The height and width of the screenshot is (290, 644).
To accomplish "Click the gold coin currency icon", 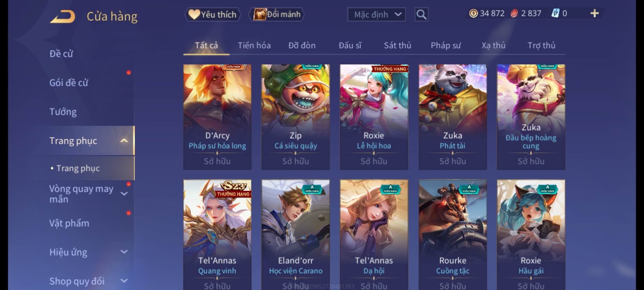I will [473, 13].
